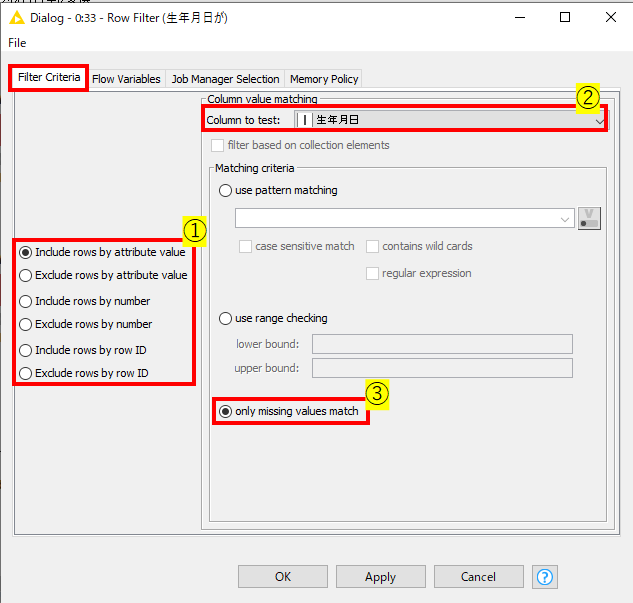Select Include rows by row ID
This screenshot has height=603, width=633.
(x=25, y=350)
